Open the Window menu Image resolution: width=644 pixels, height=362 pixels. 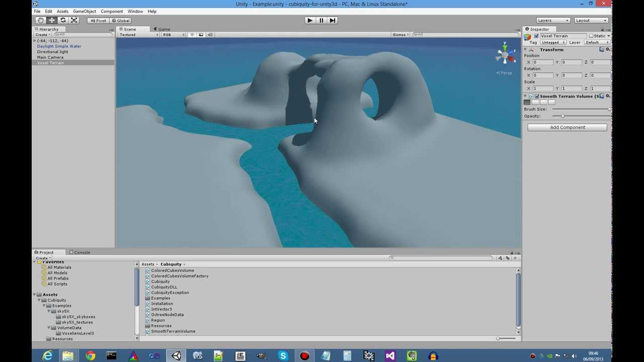135,11
